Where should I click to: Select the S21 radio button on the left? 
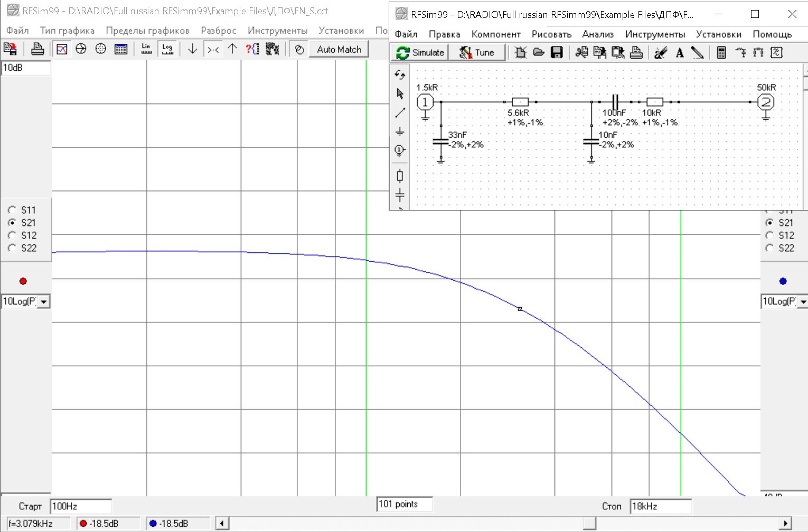pyautogui.click(x=12, y=223)
